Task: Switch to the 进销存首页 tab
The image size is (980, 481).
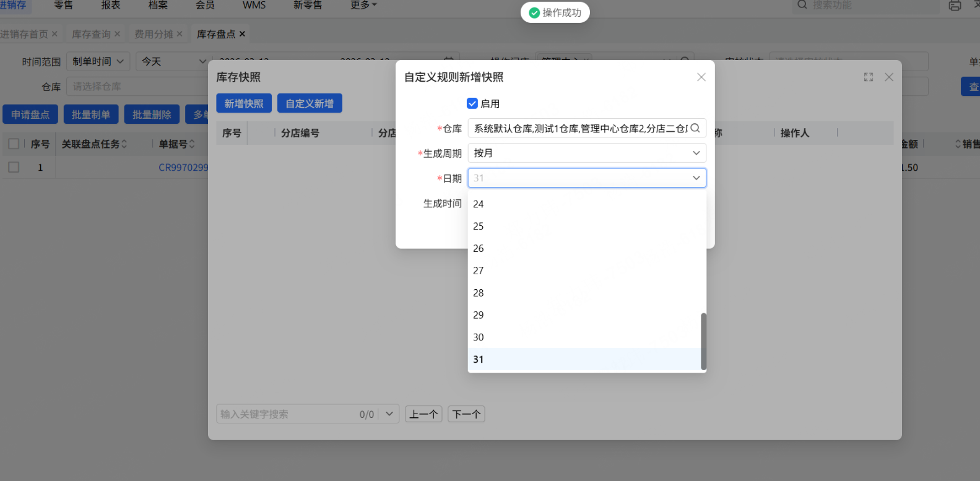Action: (24, 34)
